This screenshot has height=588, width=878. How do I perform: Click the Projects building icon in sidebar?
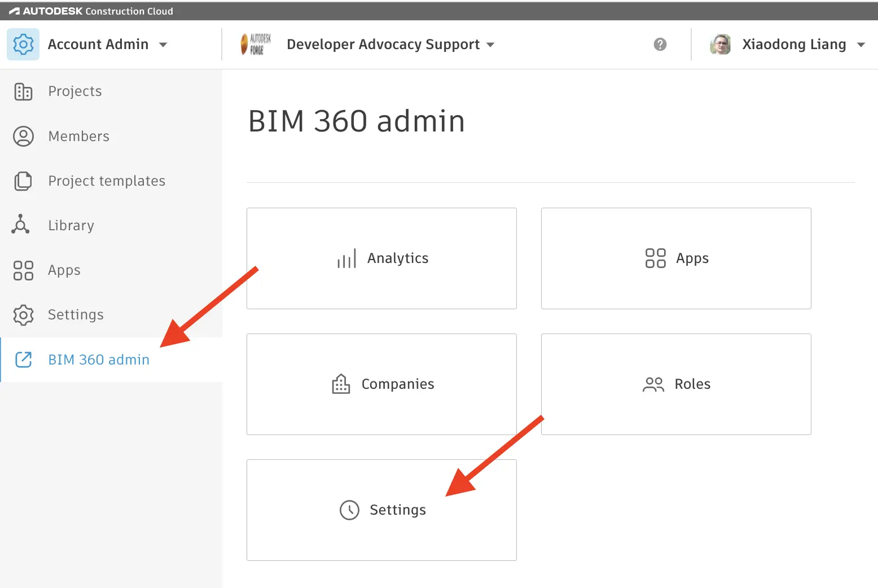[x=23, y=91]
